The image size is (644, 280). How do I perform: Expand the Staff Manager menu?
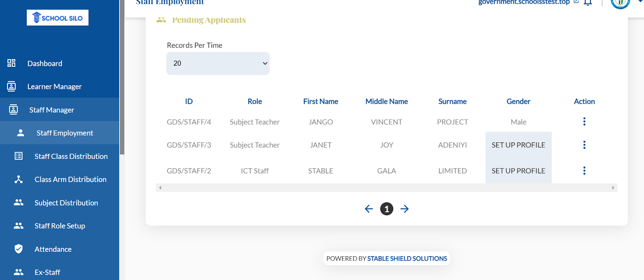[x=52, y=110]
